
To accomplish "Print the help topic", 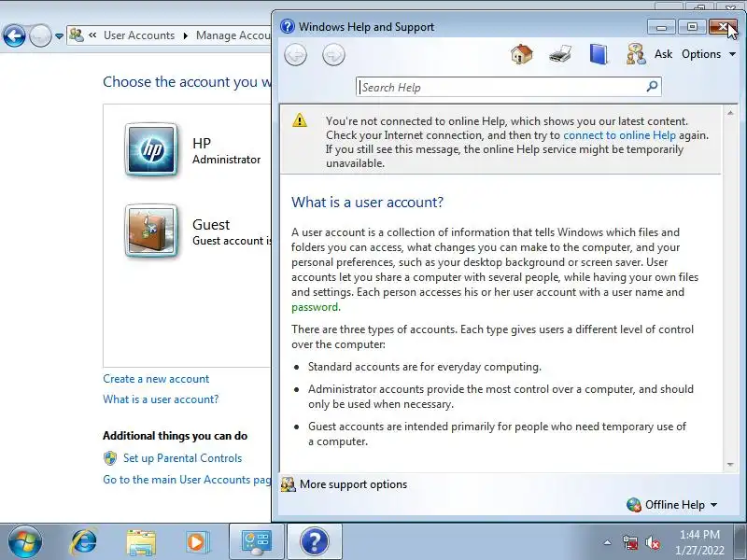I will [x=560, y=54].
